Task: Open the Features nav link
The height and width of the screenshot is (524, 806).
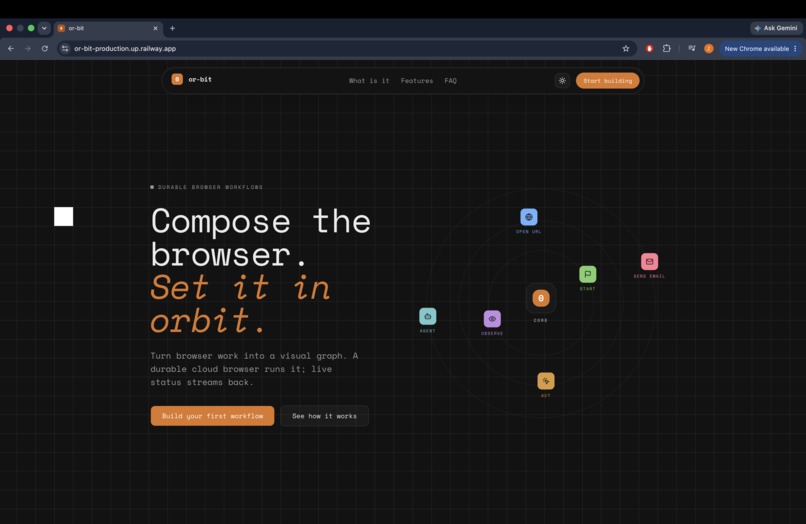Action: pos(417,81)
